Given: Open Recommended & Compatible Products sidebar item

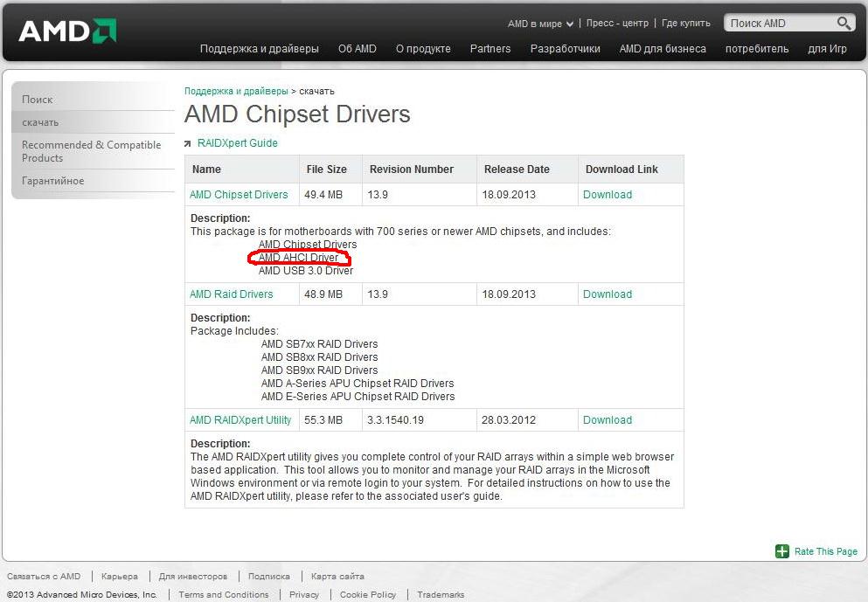Looking at the screenshot, I should [x=91, y=151].
